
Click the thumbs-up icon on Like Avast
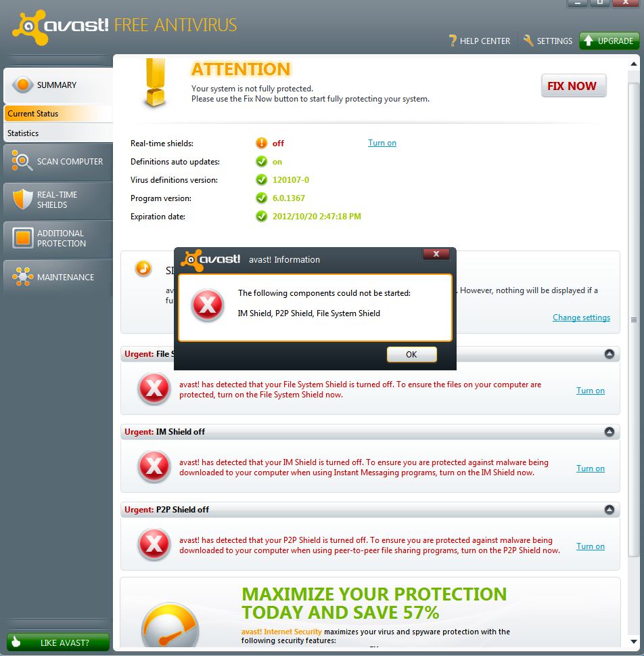coord(16,642)
